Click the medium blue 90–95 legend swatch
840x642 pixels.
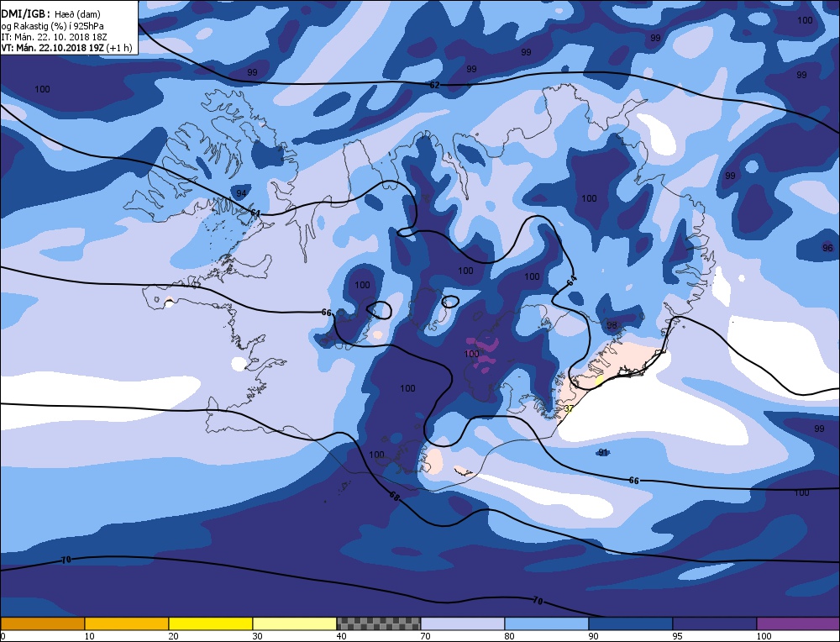point(631,624)
